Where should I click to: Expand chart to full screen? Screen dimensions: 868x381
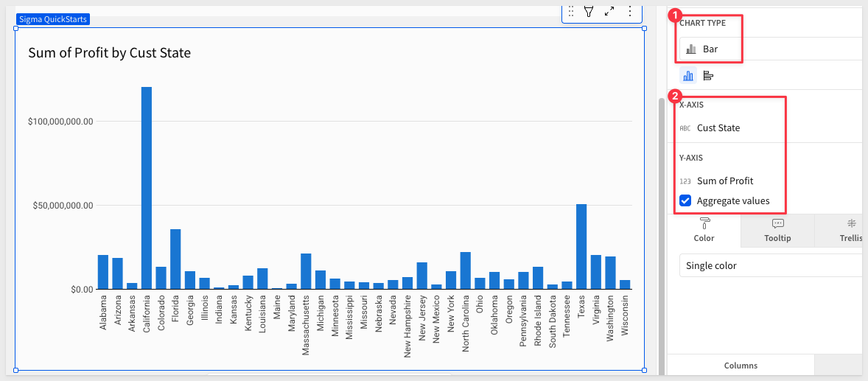609,11
